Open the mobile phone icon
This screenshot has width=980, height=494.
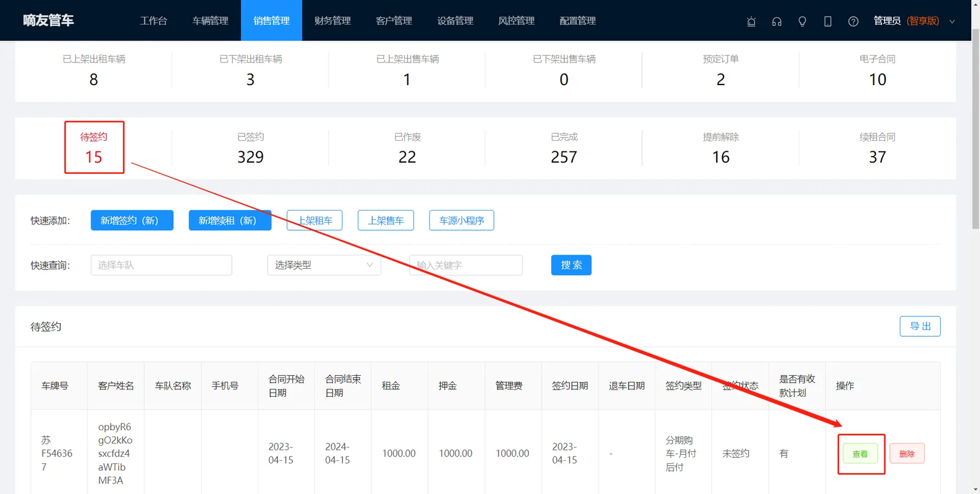tap(827, 21)
